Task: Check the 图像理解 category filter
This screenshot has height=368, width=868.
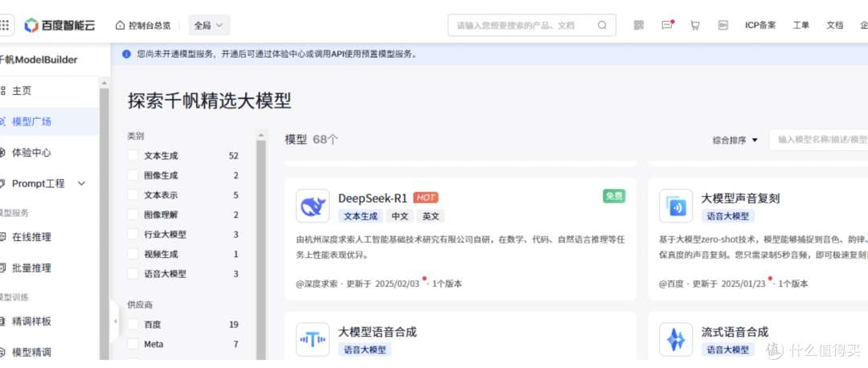Action: (133, 215)
